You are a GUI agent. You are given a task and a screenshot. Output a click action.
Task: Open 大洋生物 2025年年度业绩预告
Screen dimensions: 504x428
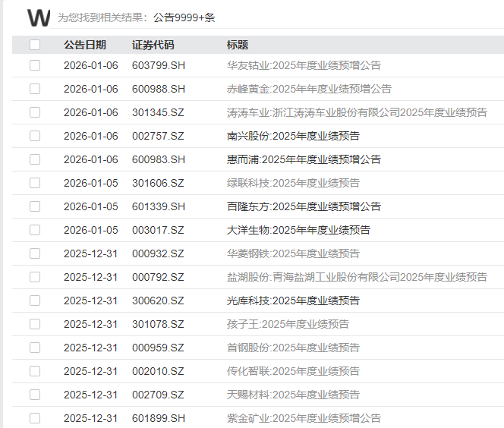click(x=298, y=230)
